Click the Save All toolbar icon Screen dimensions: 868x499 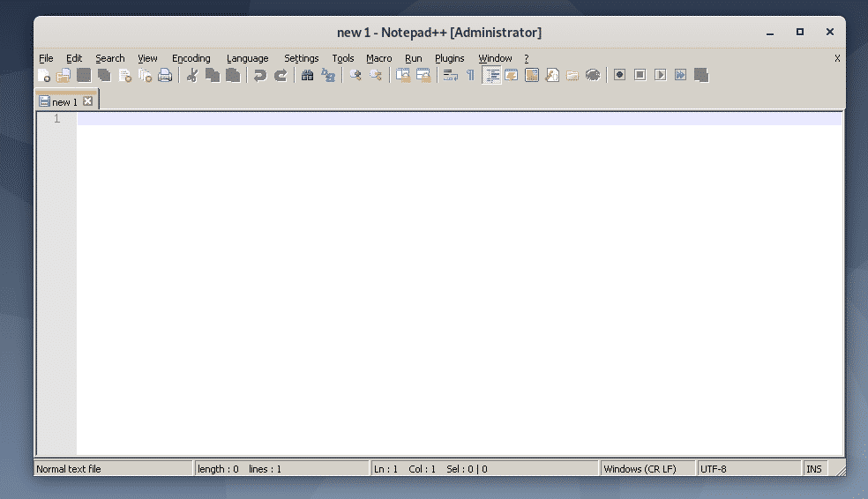click(104, 75)
